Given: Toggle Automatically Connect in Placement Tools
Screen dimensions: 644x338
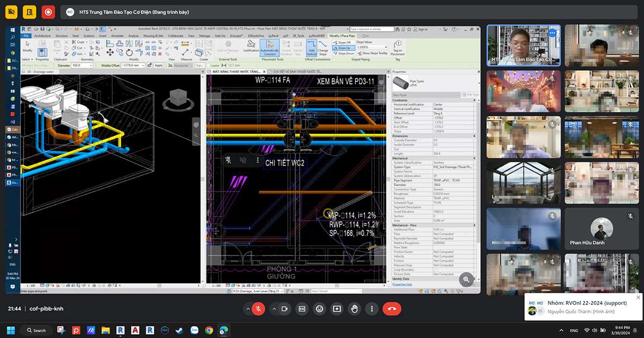Looking at the screenshot, I should (270, 48).
